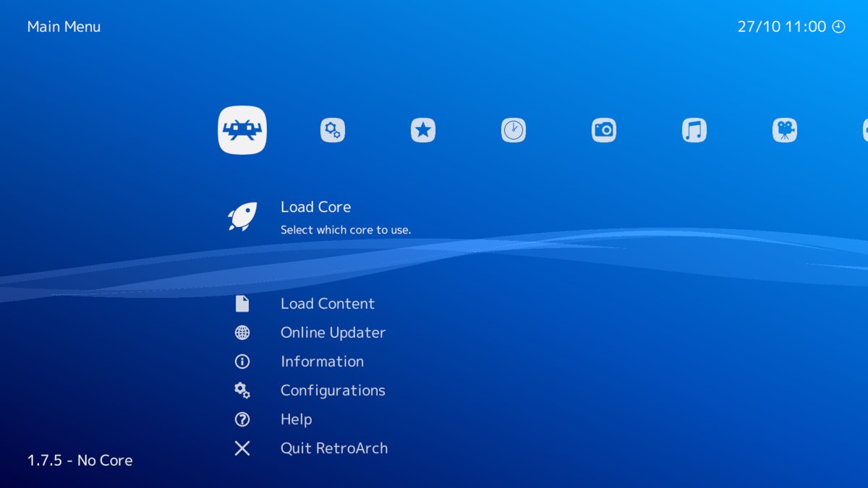Image resolution: width=868 pixels, height=488 pixels.
Task: Open the Favorites star tab
Action: point(423,130)
